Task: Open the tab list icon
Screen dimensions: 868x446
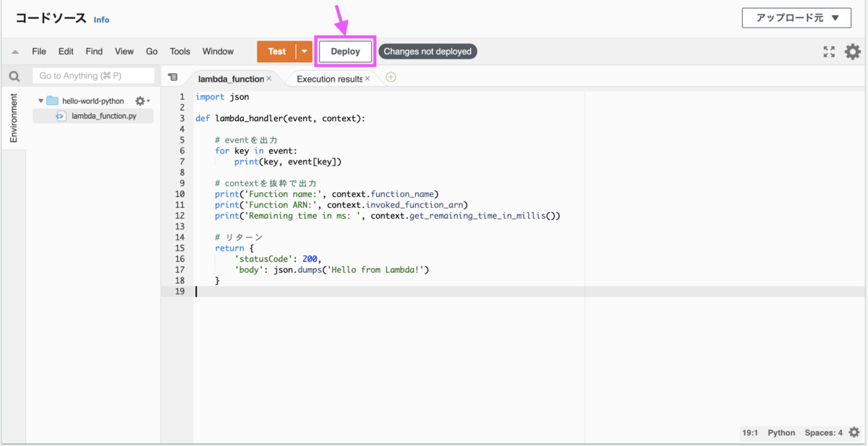Action: (x=173, y=77)
